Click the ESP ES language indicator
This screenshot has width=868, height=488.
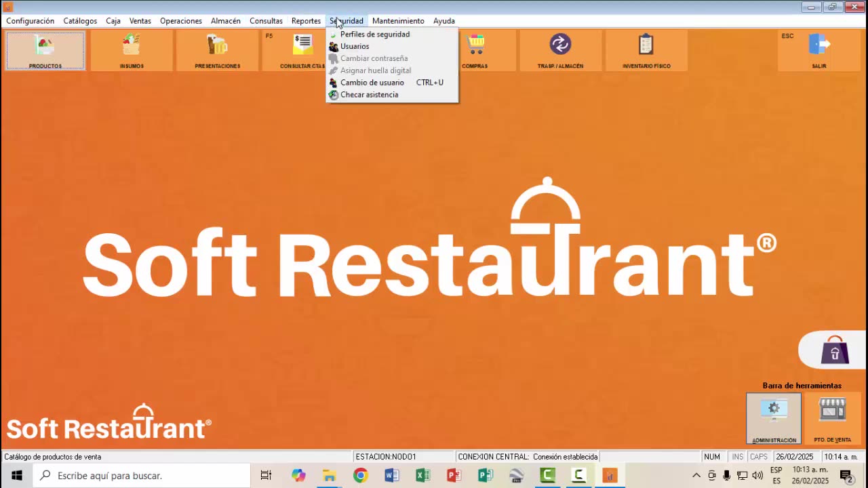click(x=776, y=476)
